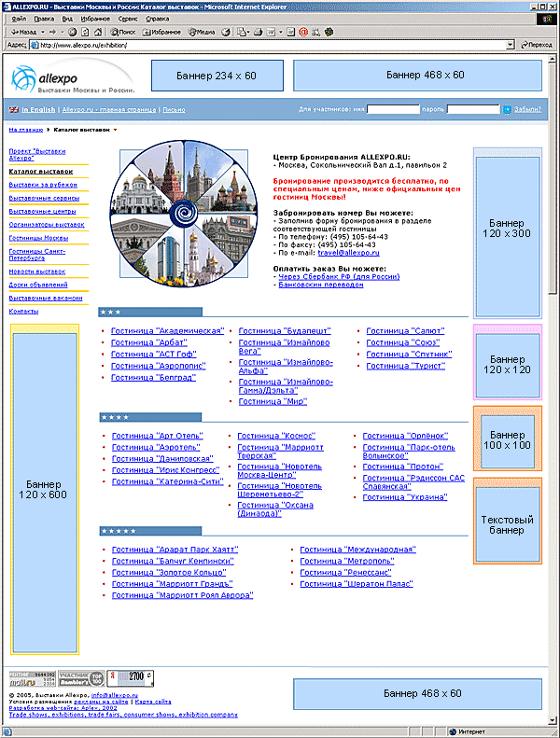The image size is (560, 738).
Task: Open the Правка menu
Action: (44, 19)
